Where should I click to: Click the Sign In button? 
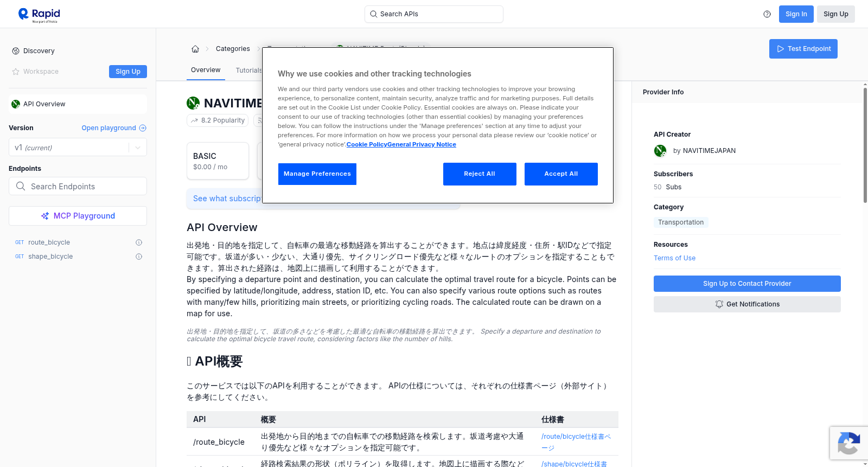(x=796, y=14)
